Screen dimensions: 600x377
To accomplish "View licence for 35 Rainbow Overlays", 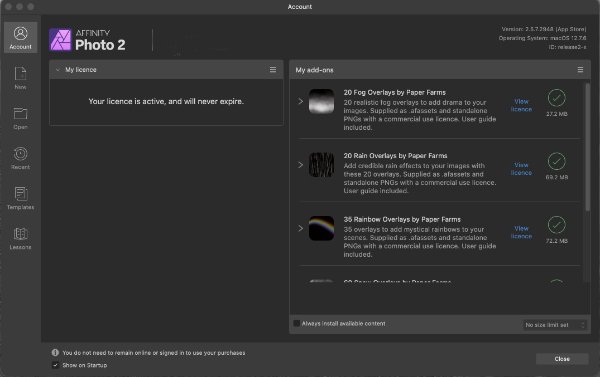I will click(x=521, y=232).
